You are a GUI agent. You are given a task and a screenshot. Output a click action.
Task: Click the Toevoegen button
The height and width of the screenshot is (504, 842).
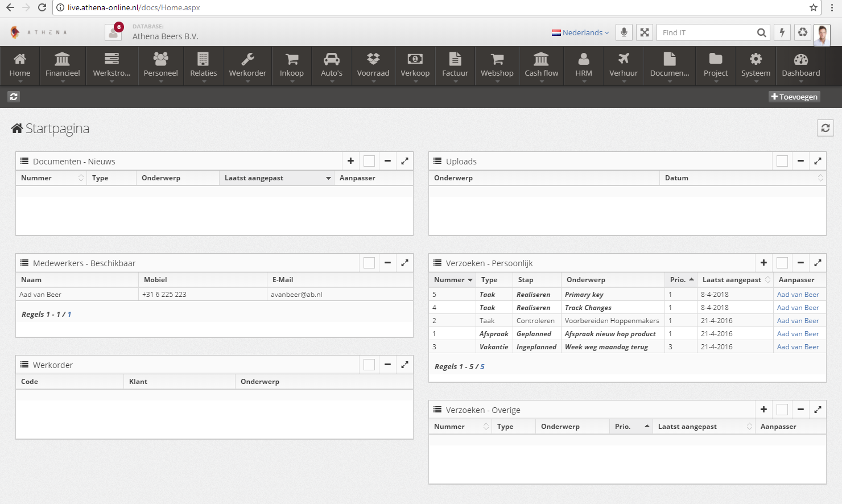click(794, 97)
